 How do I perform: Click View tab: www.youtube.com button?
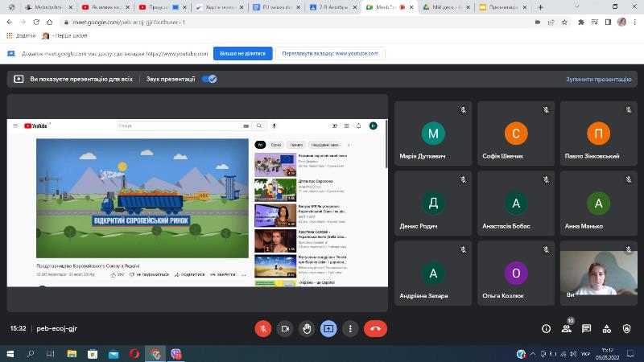point(330,53)
